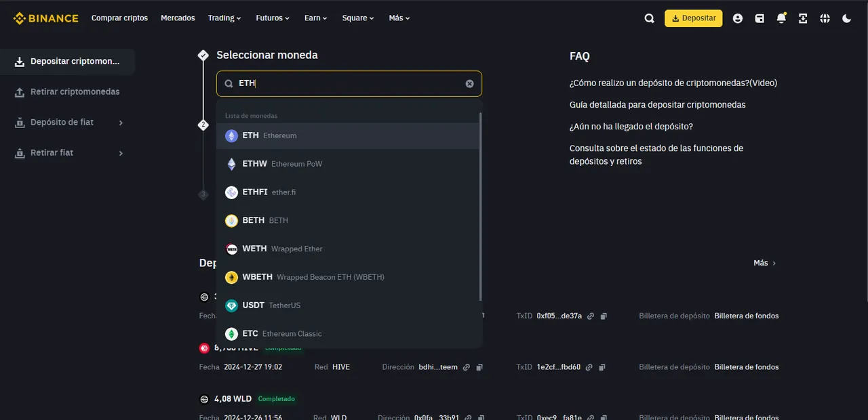
Task: Expand the Earn menu
Action: point(316,18)
